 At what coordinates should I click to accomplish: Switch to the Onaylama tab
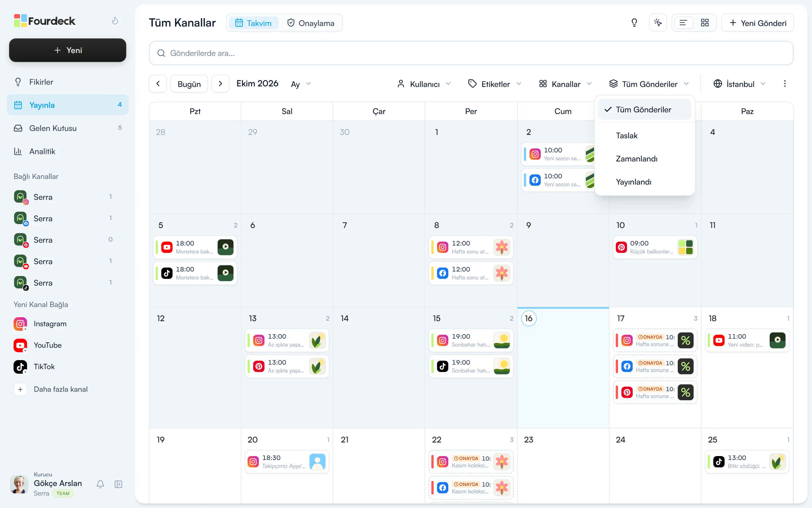(x=311, y=23)
